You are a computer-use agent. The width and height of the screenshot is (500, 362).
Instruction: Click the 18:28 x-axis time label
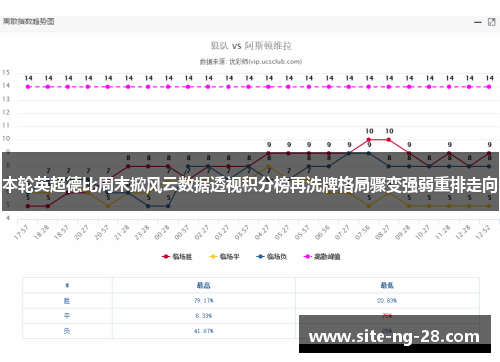(42, 232)
